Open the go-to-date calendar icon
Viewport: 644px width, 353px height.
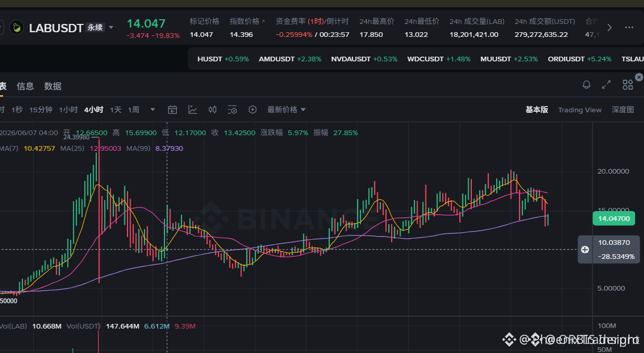(172, 110)
